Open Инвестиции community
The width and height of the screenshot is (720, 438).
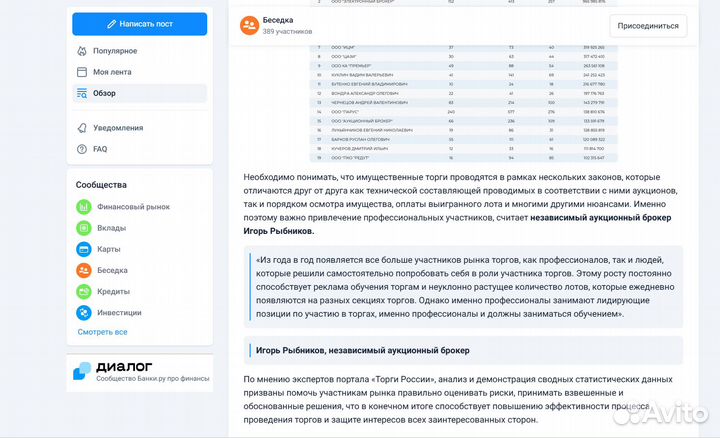(x=119, y=313)
